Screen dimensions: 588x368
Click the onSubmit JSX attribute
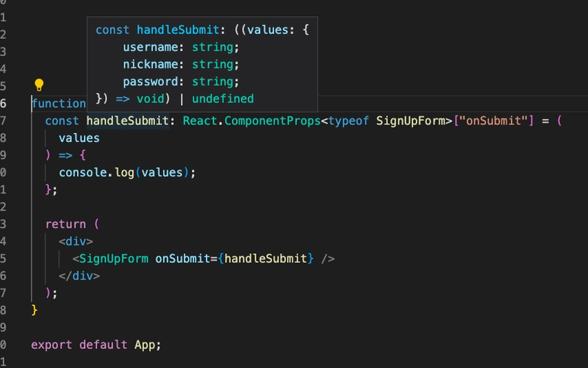(182, 259)
